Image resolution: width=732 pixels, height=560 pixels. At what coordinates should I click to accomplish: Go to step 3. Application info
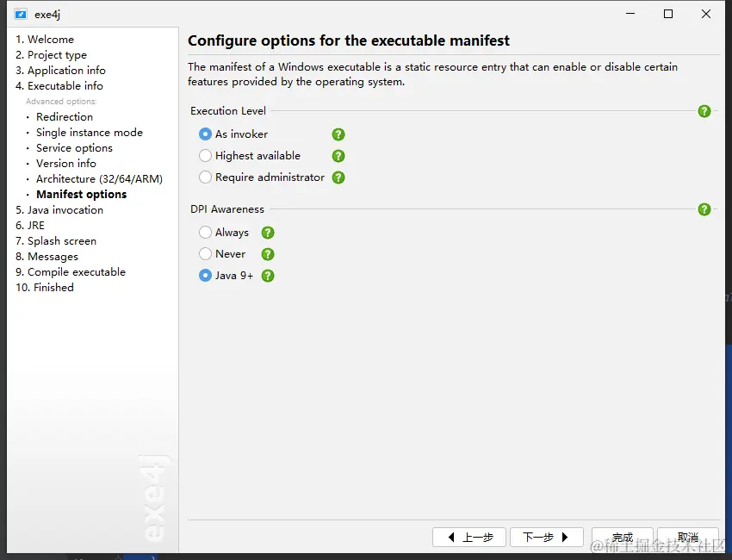pyautogui.click(x=60, y=71)
